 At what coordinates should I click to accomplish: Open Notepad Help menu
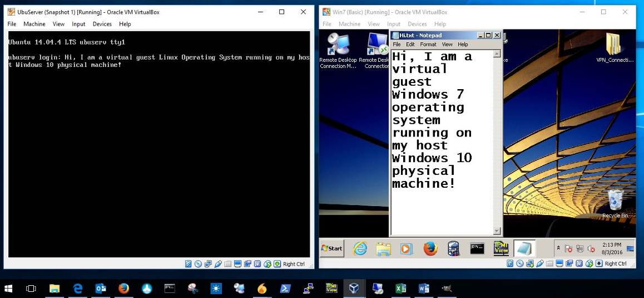click(x=463, y=45)
